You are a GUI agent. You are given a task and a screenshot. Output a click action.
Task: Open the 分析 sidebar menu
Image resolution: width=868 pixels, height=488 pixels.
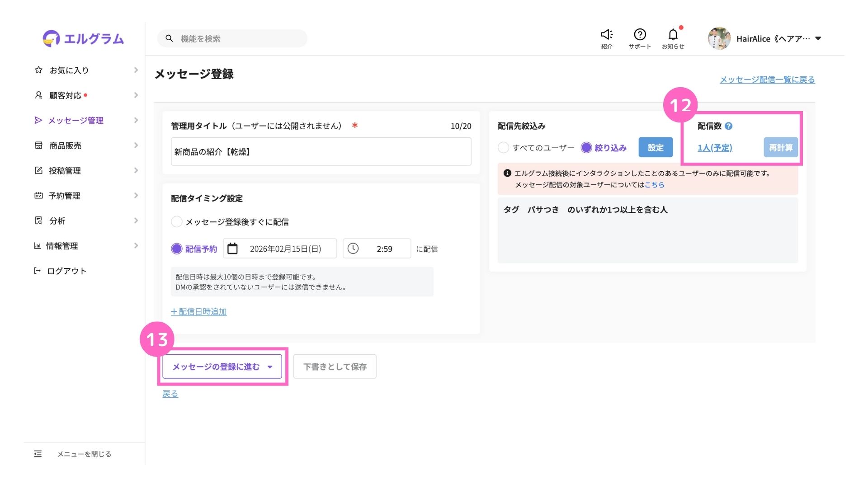coord(57,221)
